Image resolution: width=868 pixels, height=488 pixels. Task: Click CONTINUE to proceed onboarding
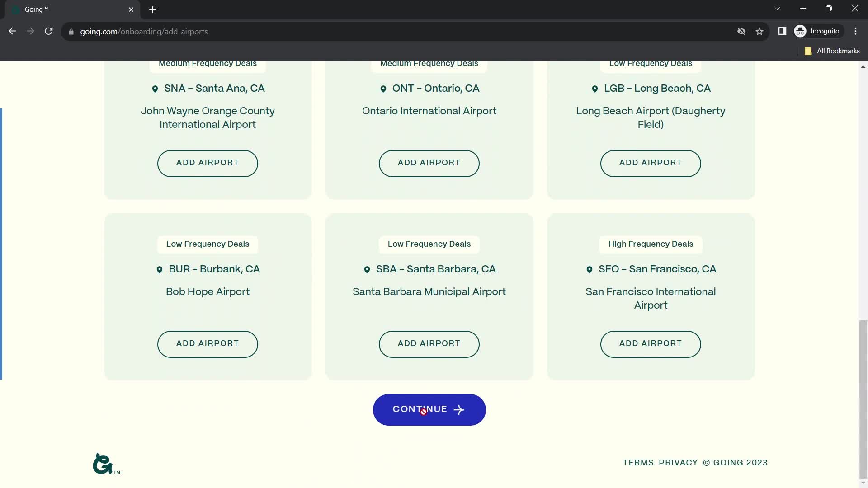(x=429, y=409)
